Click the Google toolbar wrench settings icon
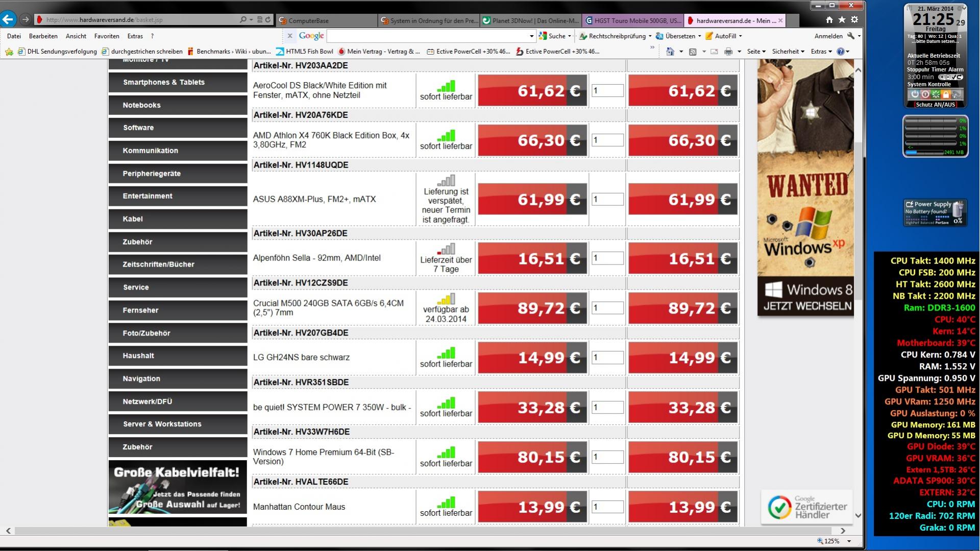The height and width of the screenshot is (551, 980). point(850,36)
